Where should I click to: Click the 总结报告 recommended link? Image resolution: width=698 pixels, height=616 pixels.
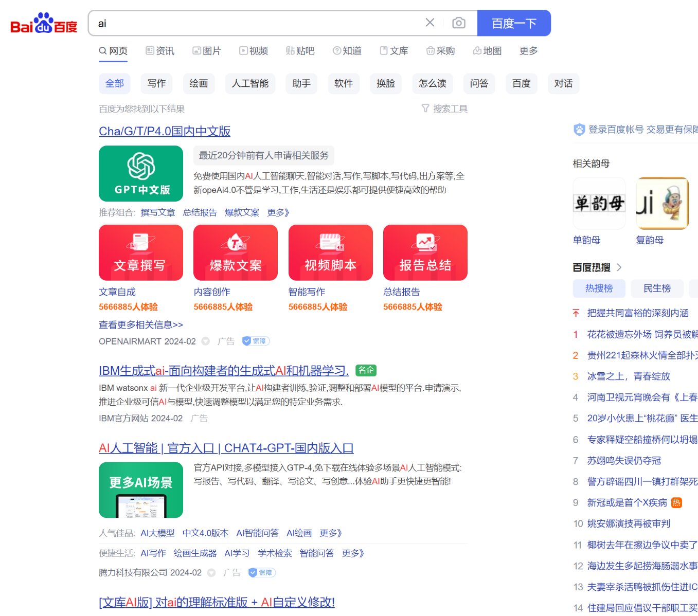click(x=200, y=212)
